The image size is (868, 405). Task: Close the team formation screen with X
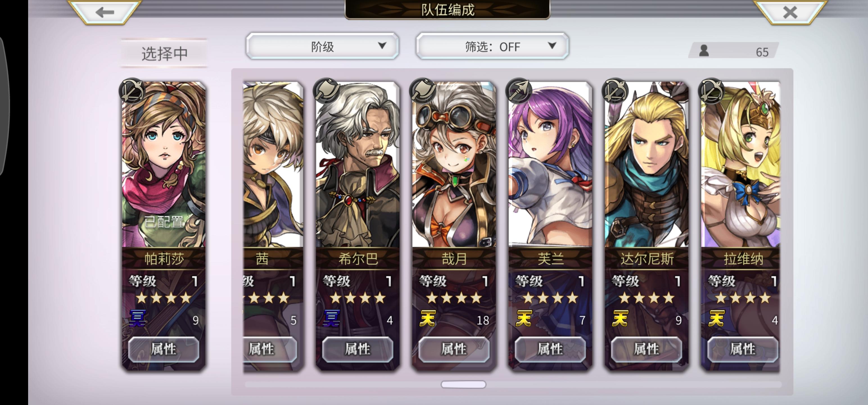coord(790,12)
